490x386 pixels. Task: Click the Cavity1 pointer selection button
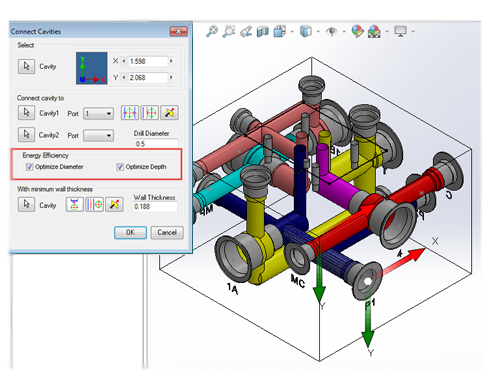coord(26,113)
